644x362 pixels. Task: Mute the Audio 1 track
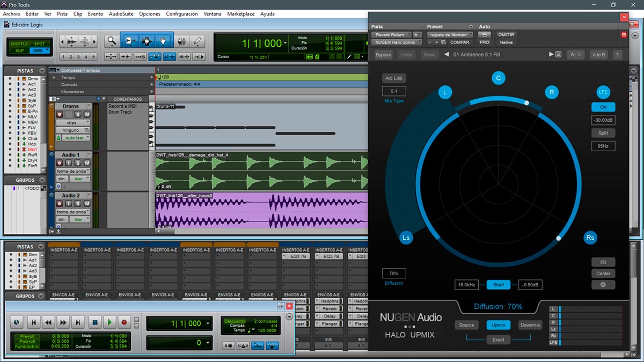click(87, 163)
